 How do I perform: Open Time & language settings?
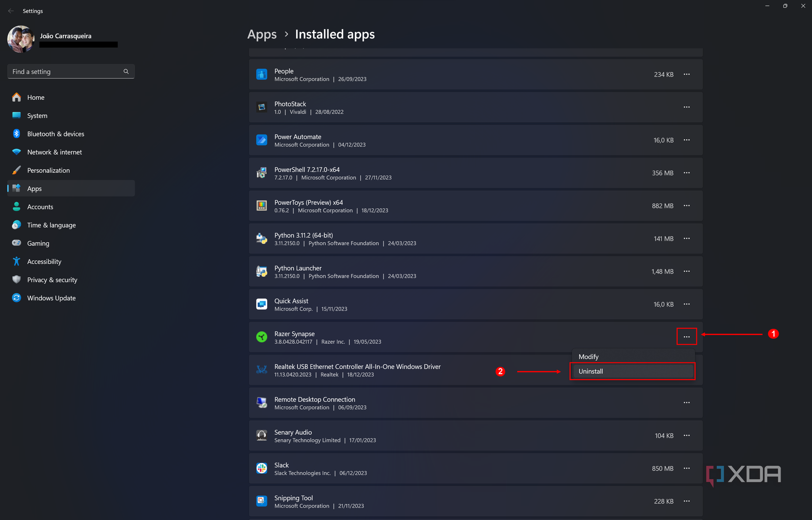click(x=71, y=225)
